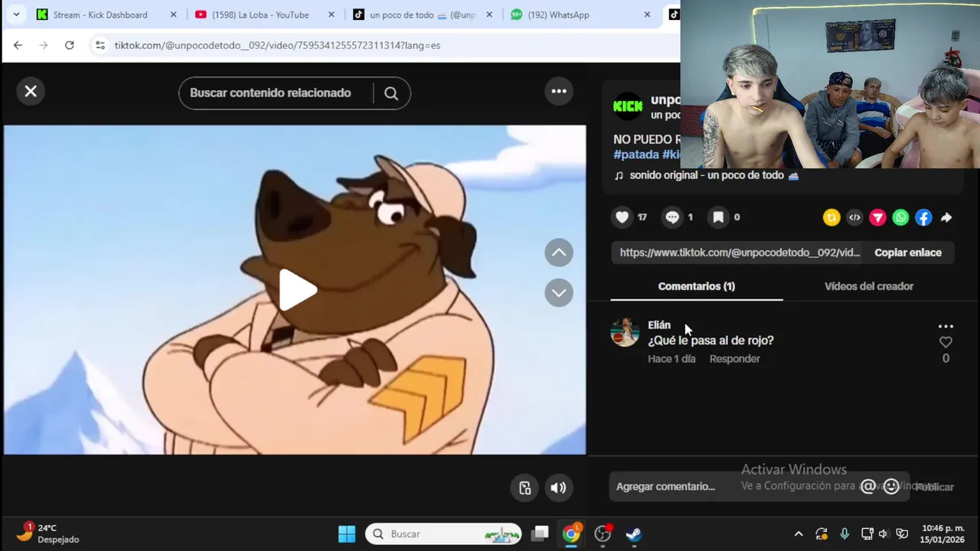Image resolution: width=980 pixels, height=551 pixels.
Task: Switch to 'Comentarios (1)' tab
Action: (x=697, y=286)
